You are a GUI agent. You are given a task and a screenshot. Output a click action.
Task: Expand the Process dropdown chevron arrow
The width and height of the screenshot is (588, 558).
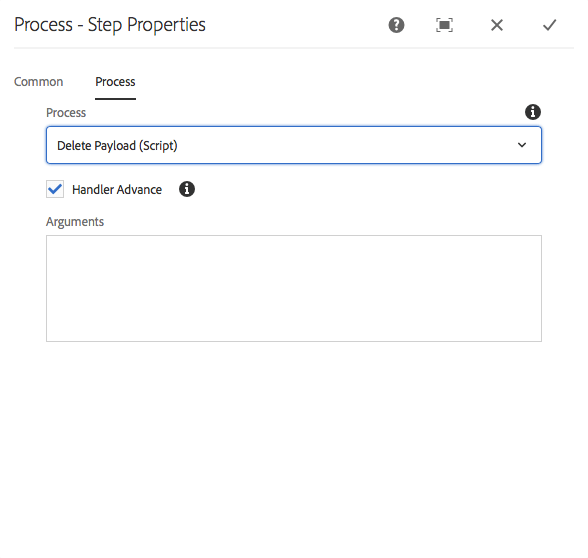(522, 145)
